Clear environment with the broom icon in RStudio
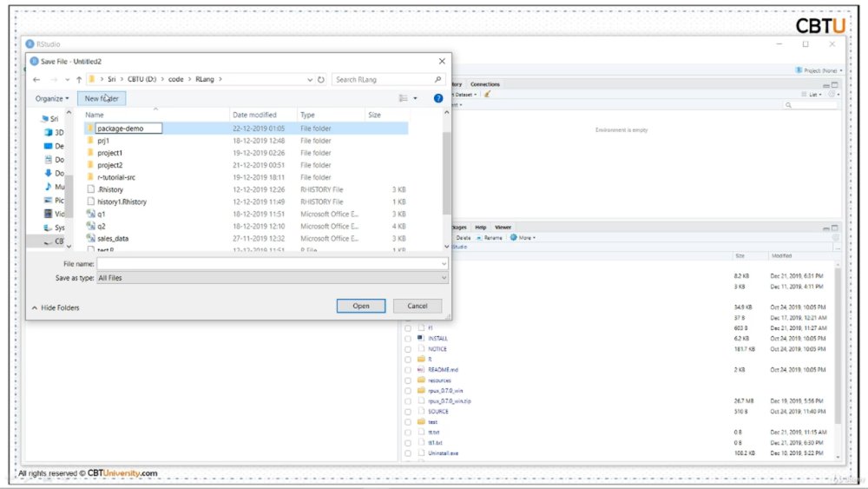 (x=487, y=95)
